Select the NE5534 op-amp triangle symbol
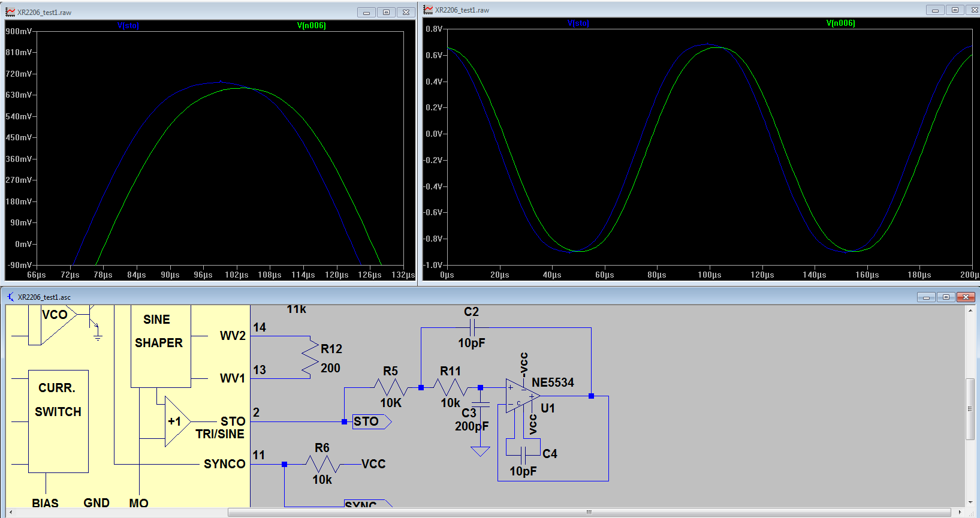 point(523,396)
